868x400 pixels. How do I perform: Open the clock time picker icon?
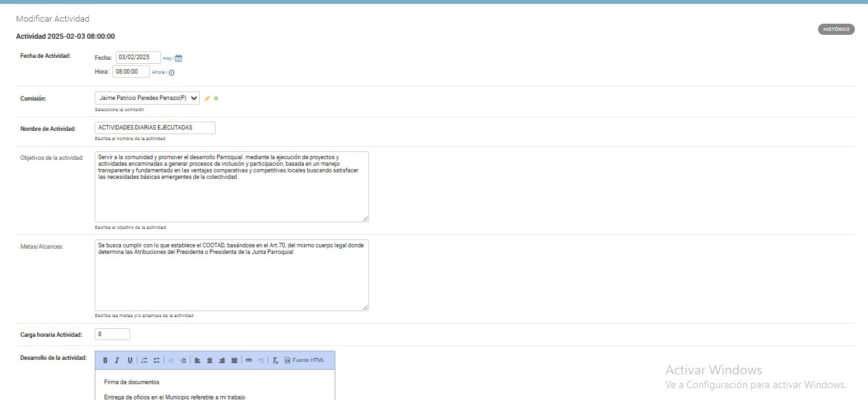point(172,72)
